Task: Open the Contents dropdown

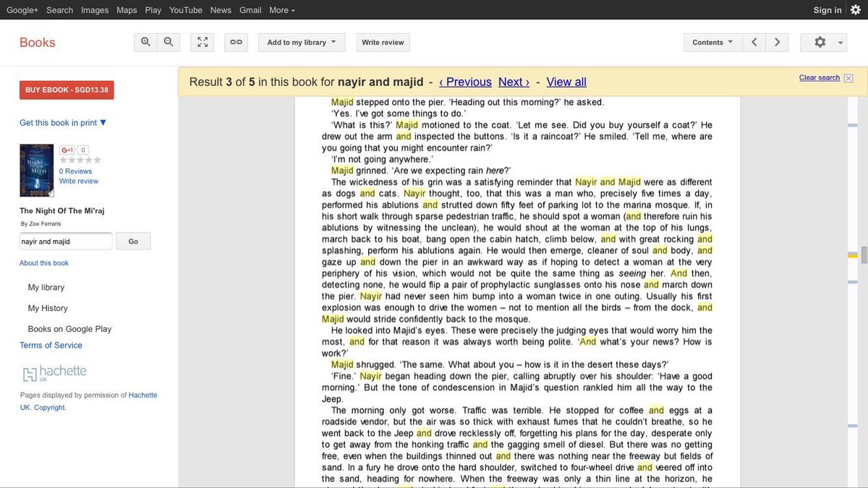Action: click(712, 42)
